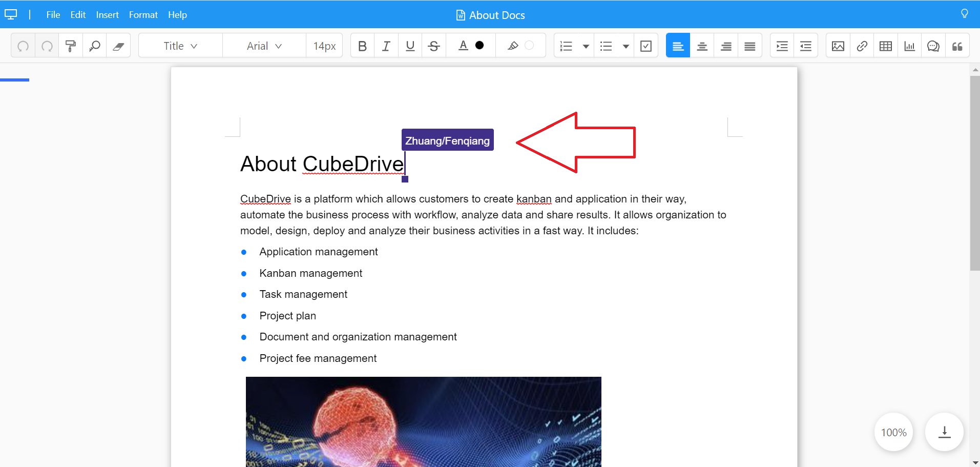This screenshot has height=467, width=980.
Task: Click the font color letter icon
Action: click(x=463, y=46)
